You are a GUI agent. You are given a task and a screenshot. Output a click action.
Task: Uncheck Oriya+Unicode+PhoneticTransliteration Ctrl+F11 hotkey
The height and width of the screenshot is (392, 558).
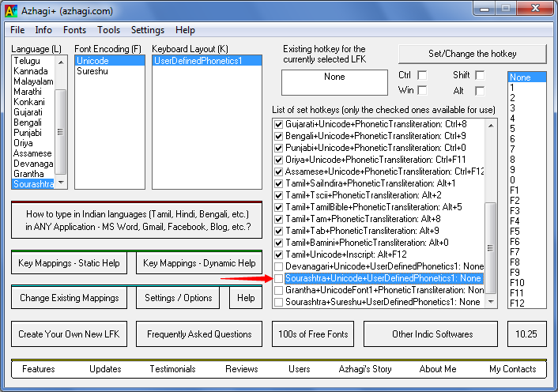tap(279, 160)
